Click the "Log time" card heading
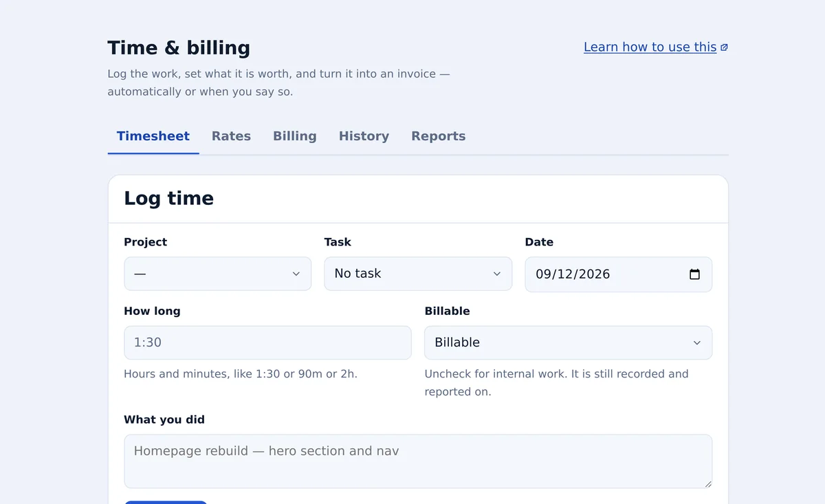 pyautogui.click(x=169, y=199)
